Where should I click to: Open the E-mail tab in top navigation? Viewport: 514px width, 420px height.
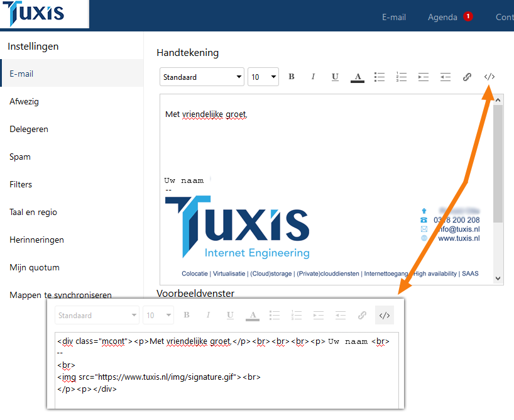click(394, 17)
